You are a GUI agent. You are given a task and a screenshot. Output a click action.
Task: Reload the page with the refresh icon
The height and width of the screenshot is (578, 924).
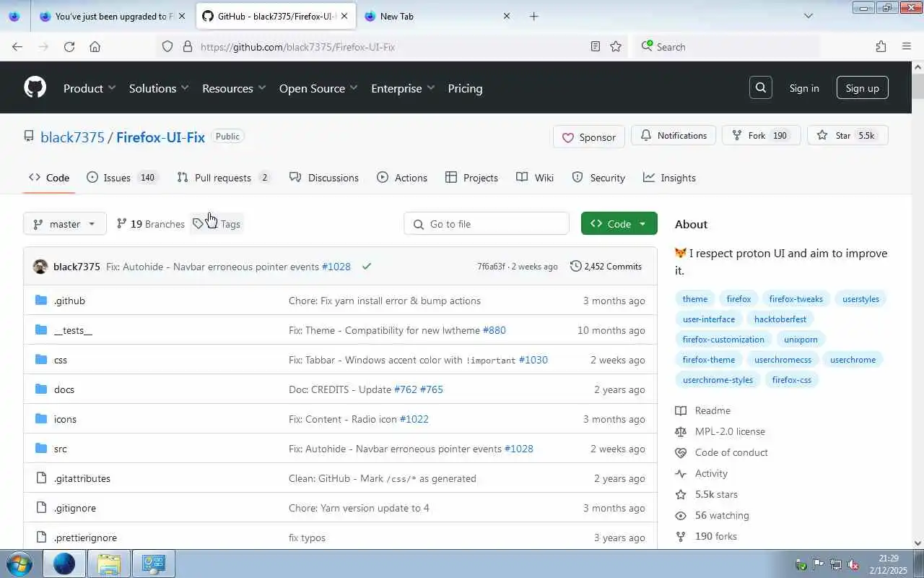point(69,46)
